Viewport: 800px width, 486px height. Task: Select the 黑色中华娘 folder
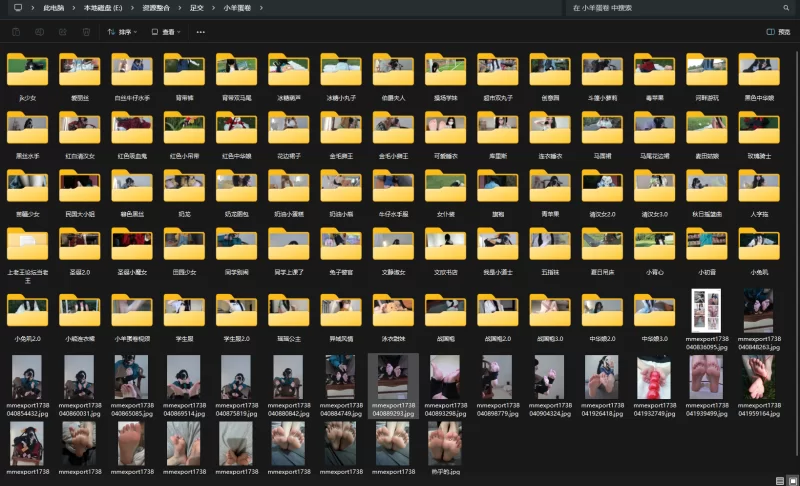[759, 76]
